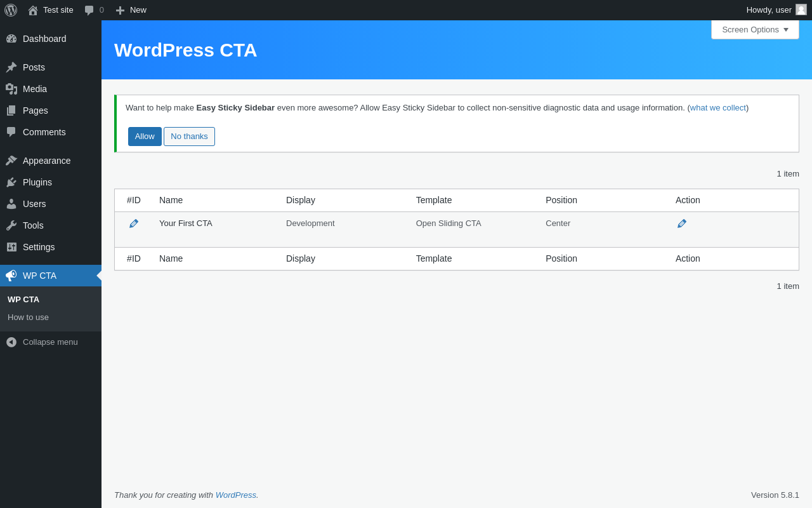
Task: Open the New content menu
Action: click(131, 10)
